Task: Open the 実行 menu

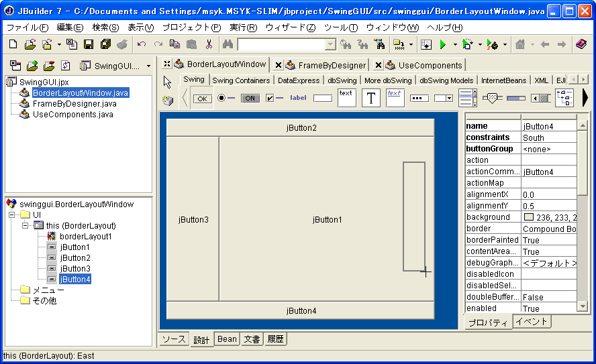Action: (243, 27)
